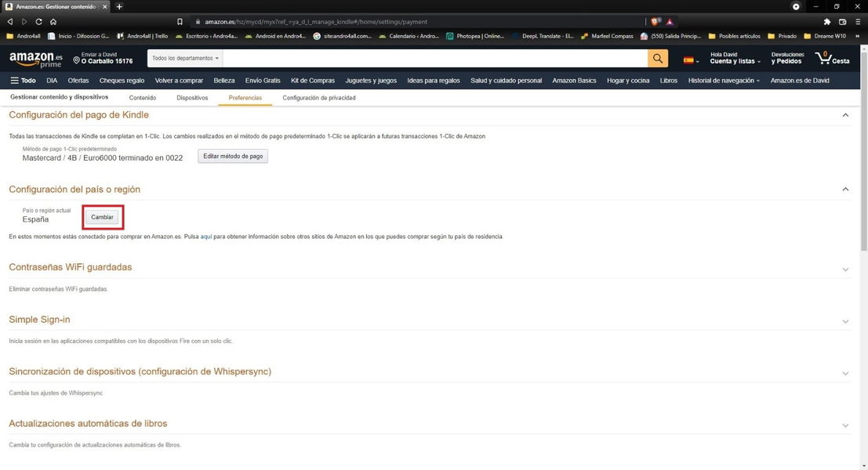This screenshot has width=868, height=470.
Task: Click the orange search magnifier button
Action: click(x=658, y=58)
